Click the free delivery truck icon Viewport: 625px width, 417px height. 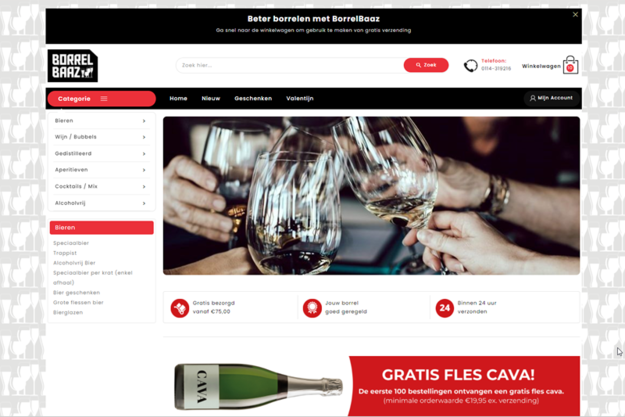(x=180, y=308)
